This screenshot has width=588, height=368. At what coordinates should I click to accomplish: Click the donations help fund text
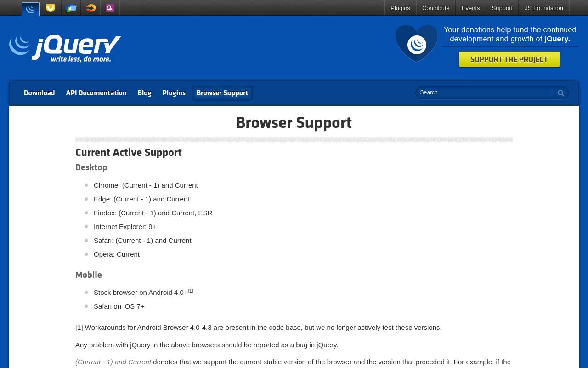coord(510,34)
